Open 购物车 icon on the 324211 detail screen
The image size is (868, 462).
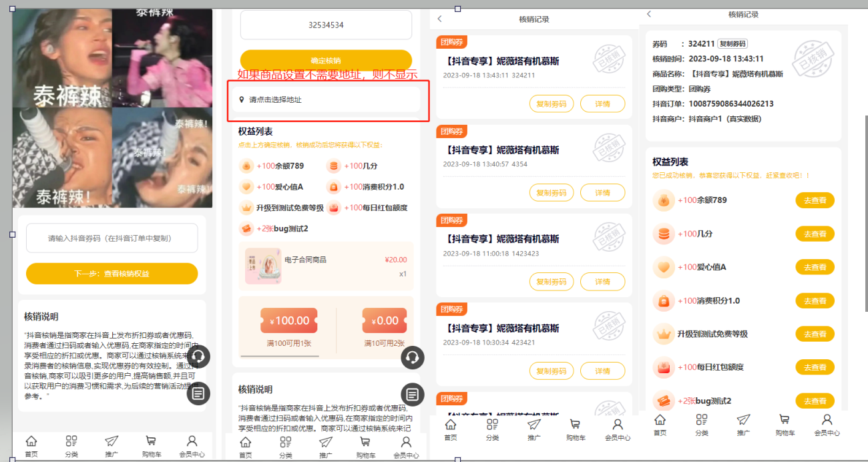785,424
